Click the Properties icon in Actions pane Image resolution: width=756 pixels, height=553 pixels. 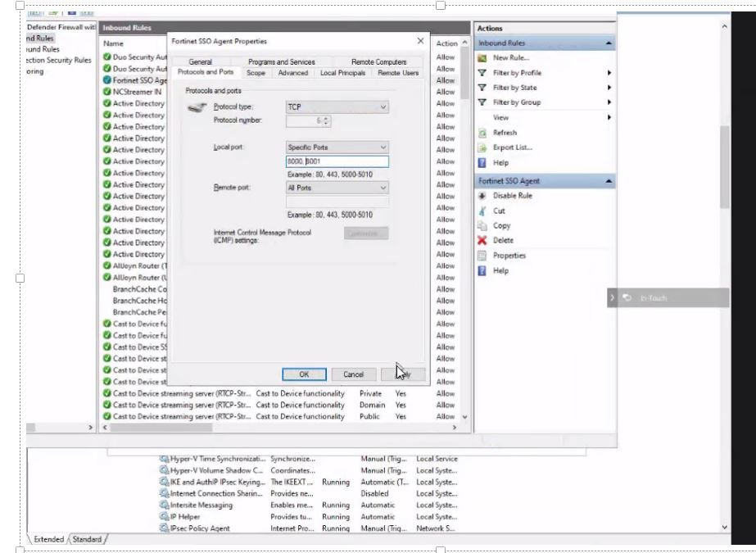[x=482, y=256]
